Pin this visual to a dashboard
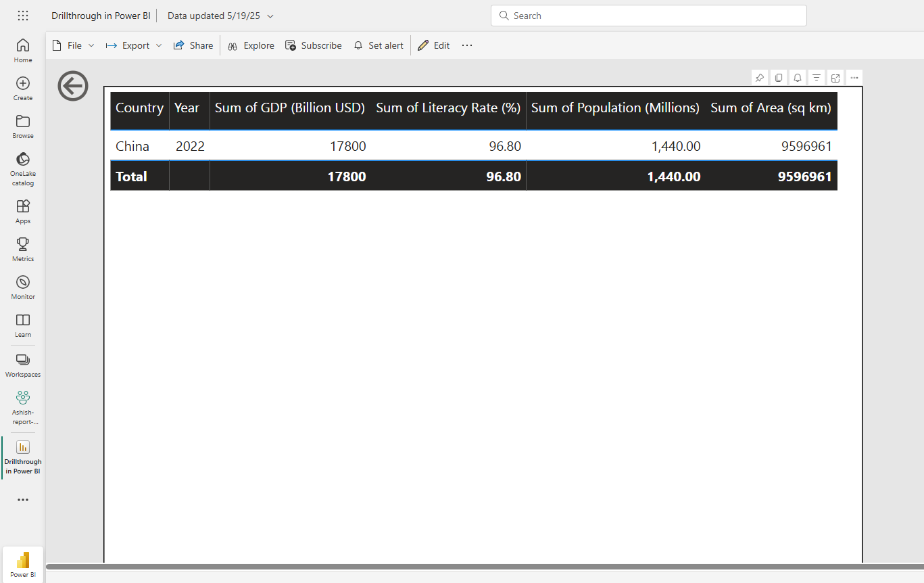The image size is (924, 583). coord(759,77)
